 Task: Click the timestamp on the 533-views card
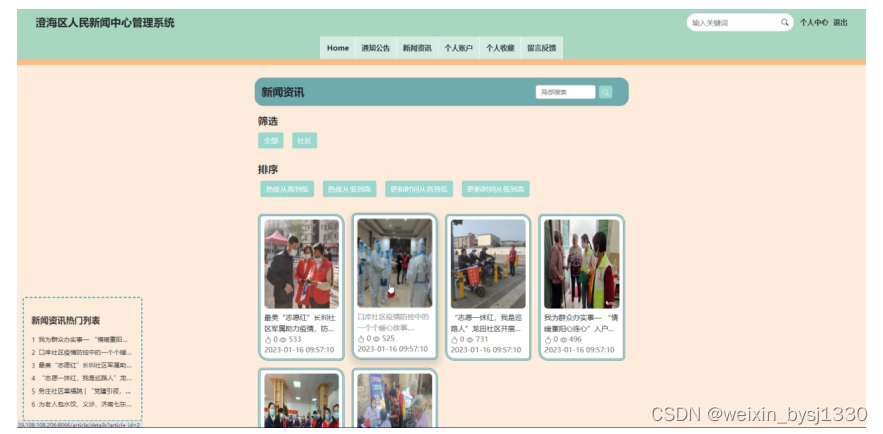point(299,350)
